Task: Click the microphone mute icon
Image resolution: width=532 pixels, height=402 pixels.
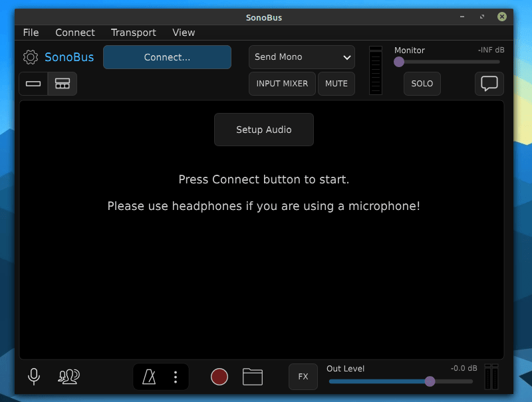Action: click(x=34, y=377)
